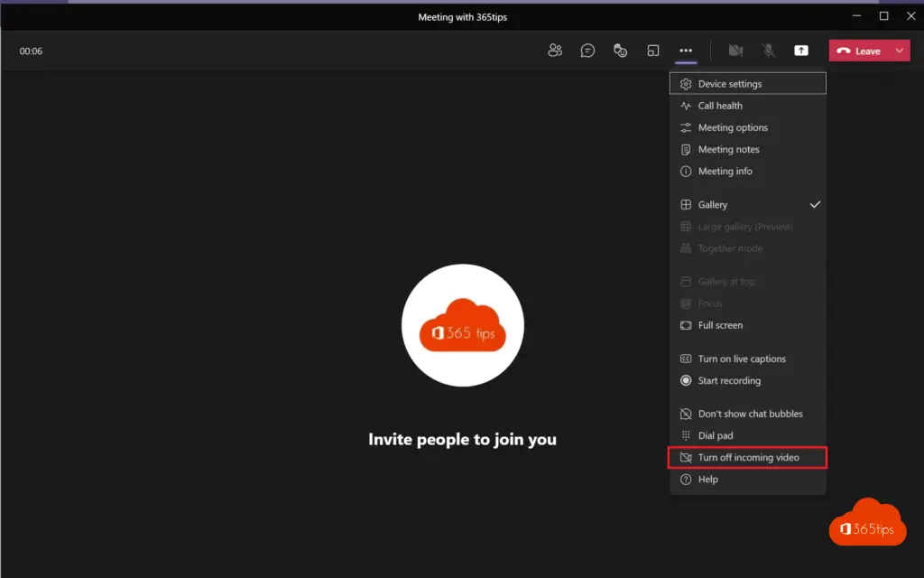Click the share content tray icon
The image size is (924, 578).
801,51
